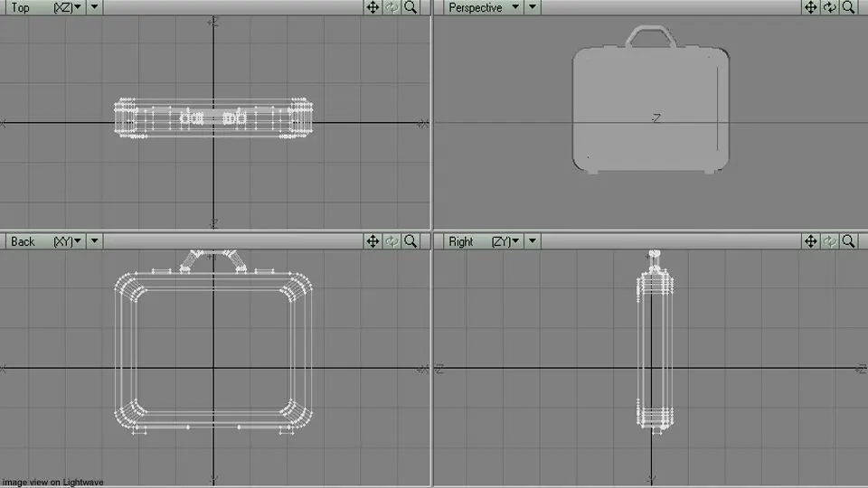Open display mode dropdown beside Perspective
868x488 pixels.
[x=533, y=7]
